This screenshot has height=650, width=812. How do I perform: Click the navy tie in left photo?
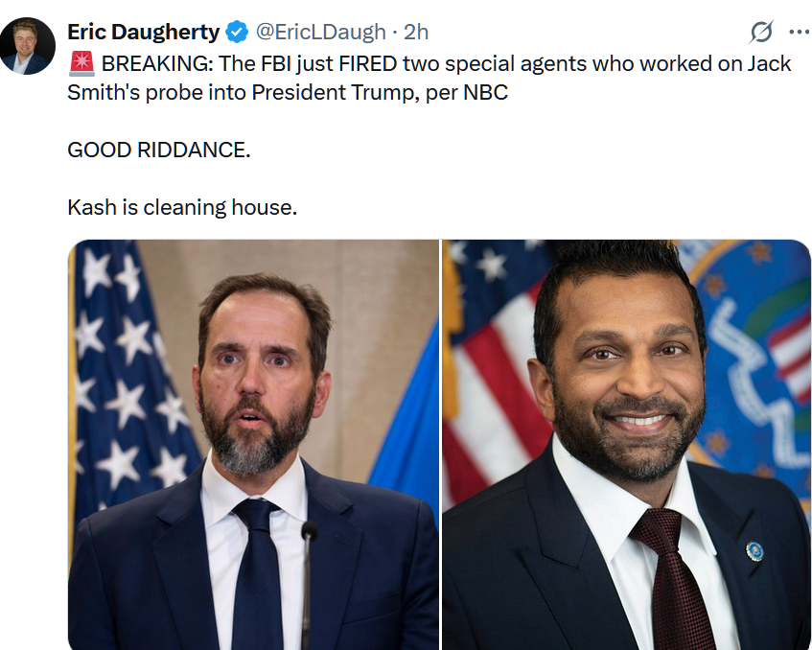click(257, 575)
